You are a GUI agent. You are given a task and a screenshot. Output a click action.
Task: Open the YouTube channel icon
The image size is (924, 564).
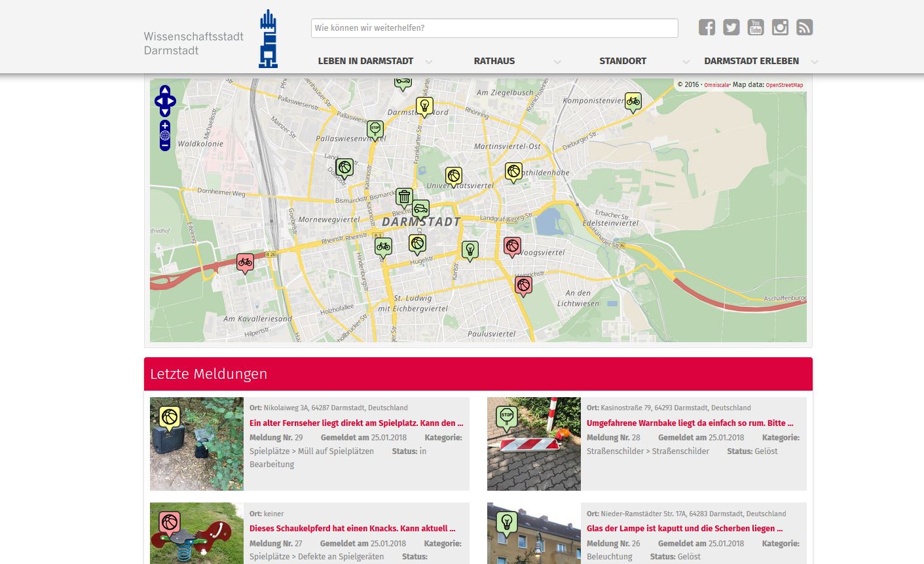pos(755,27)
